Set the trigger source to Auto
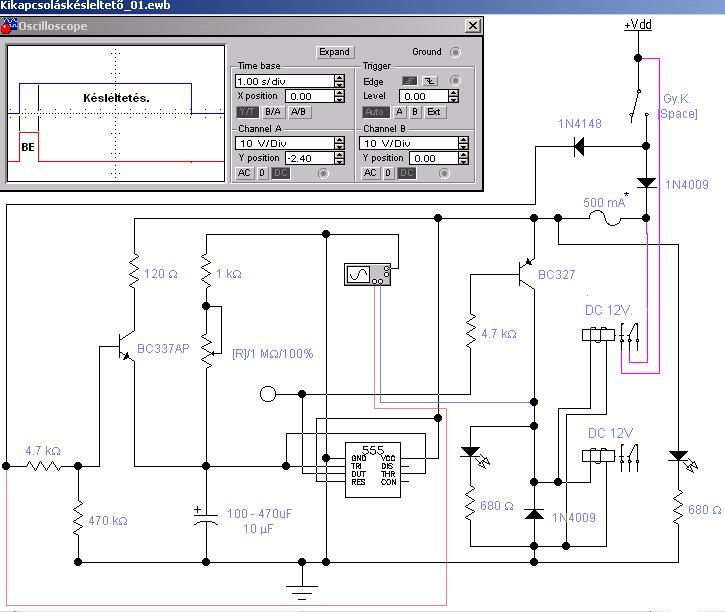This screenshot has width=725, height=612. (x=375, y=112)
